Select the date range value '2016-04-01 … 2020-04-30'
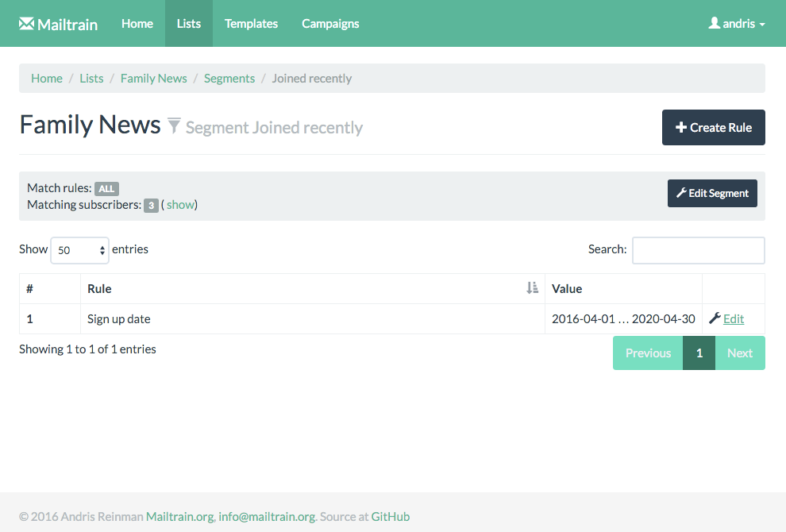This screenshot has height=532, width=786. tap(623, 319)
